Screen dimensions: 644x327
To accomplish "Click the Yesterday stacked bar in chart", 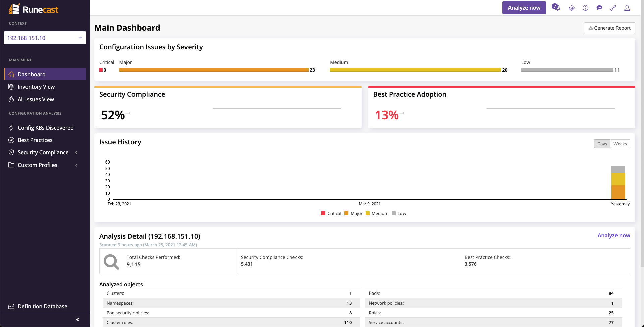I will coord(618,183).
